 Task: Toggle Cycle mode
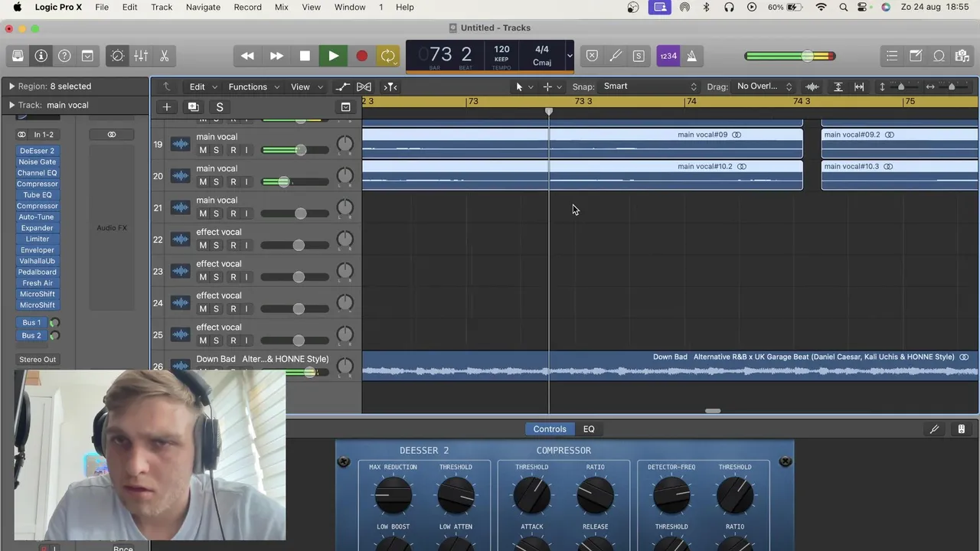pyautogui.click(x=388, y=56)
